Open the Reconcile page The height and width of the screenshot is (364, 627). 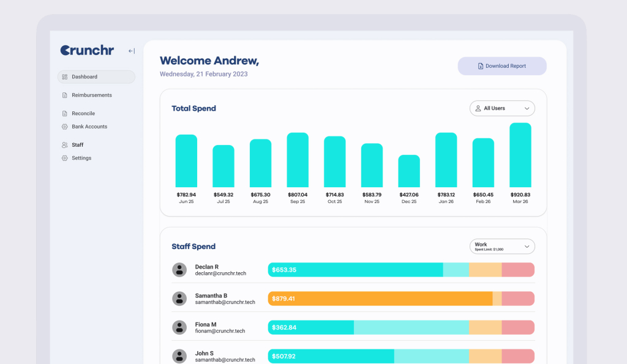(x=83, y=113)
